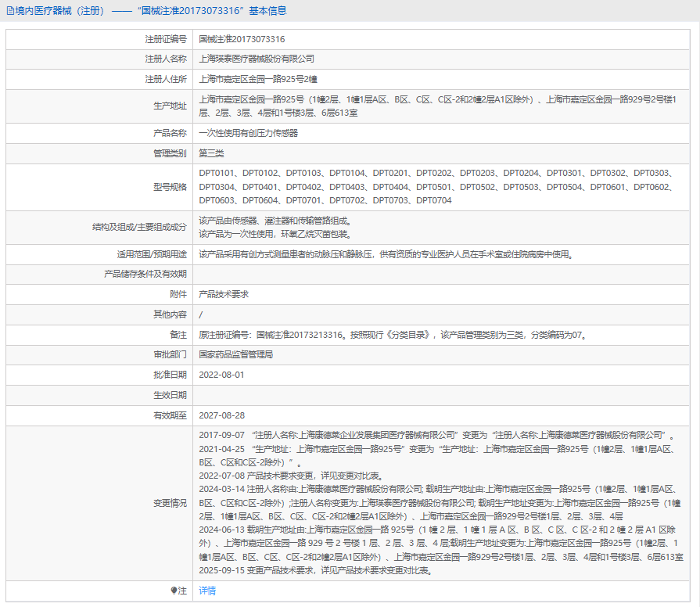Click approval date 2022-08-01

[222, 375]
